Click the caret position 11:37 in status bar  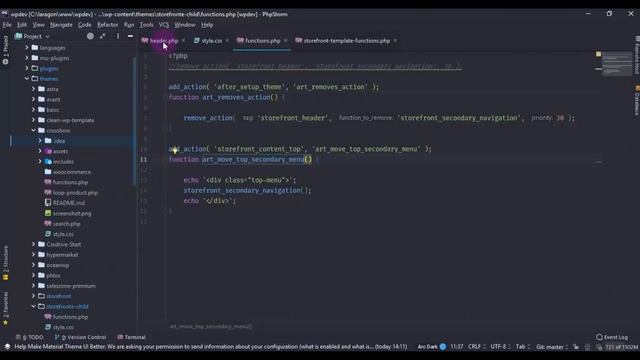pos(457,347)
